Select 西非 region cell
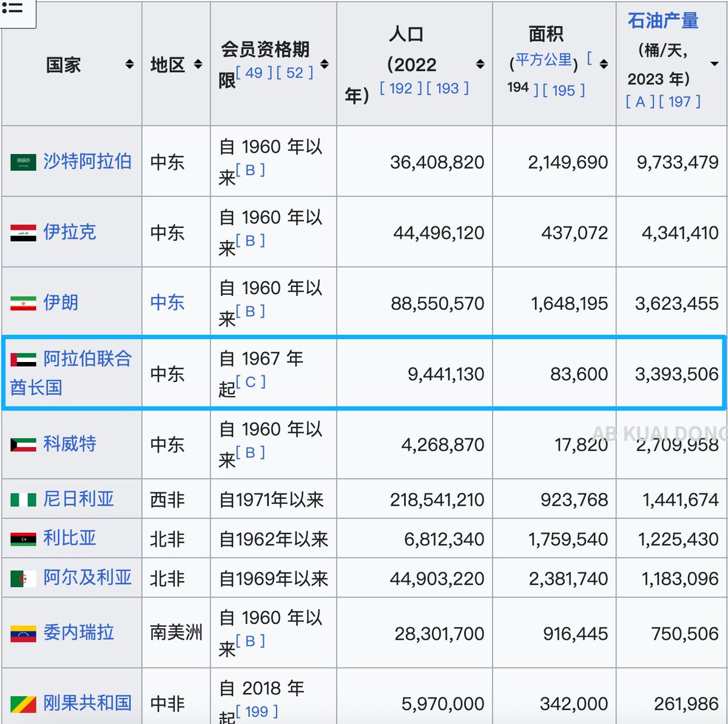 167,500
